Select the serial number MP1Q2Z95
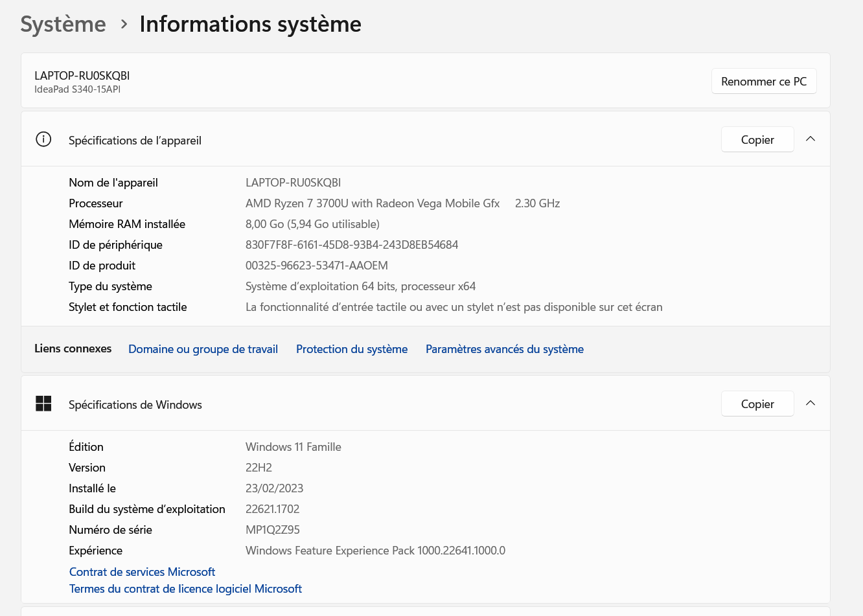Viewport: 863px width, 616px height. pos(273,530)
